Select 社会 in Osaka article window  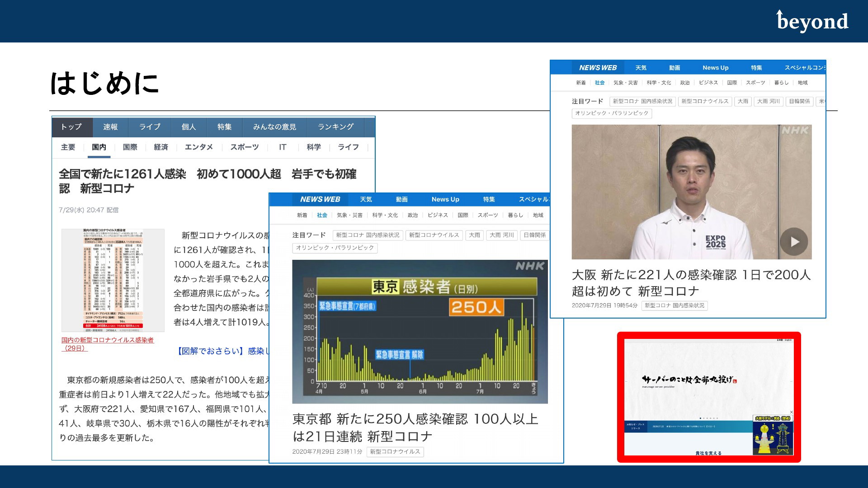(x=599, y=83)
